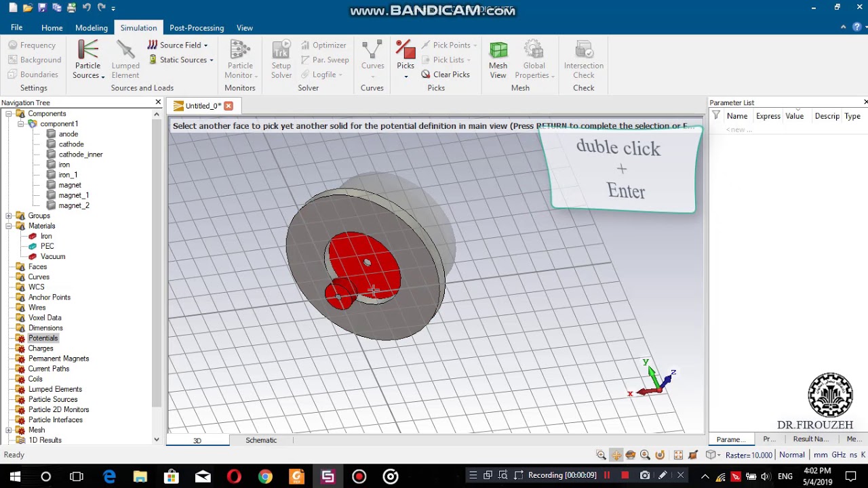Pause the Bandicam recording
This screenshot has height=488, width=868.
607,476
